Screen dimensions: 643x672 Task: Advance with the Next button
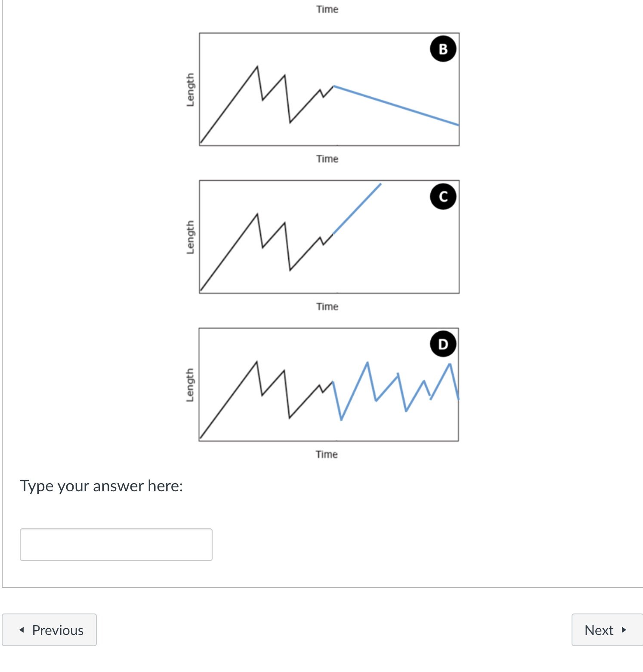click(x=607, y=630)
